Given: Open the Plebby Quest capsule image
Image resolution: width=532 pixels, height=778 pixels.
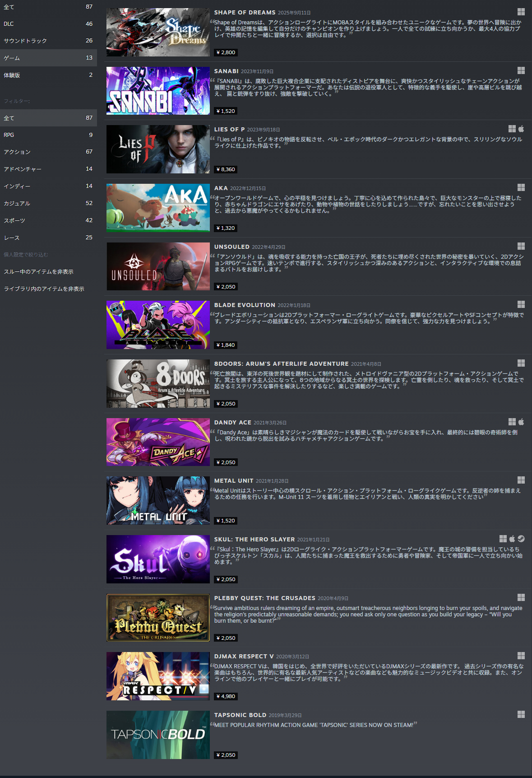Looking at the screenshot, I should pyautogui.click(x=158, y=618).
